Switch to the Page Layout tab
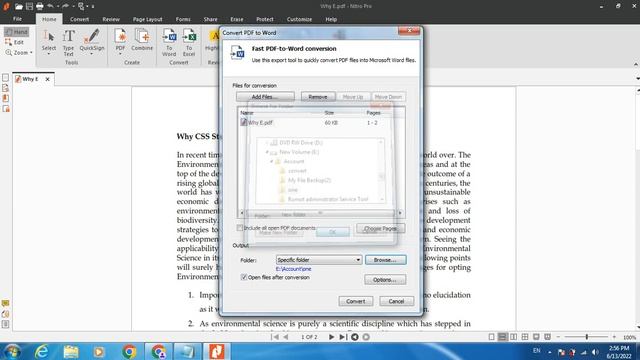The width and height of the screenshot is (640, 360). pyautogui.click(x=147, y=19)
